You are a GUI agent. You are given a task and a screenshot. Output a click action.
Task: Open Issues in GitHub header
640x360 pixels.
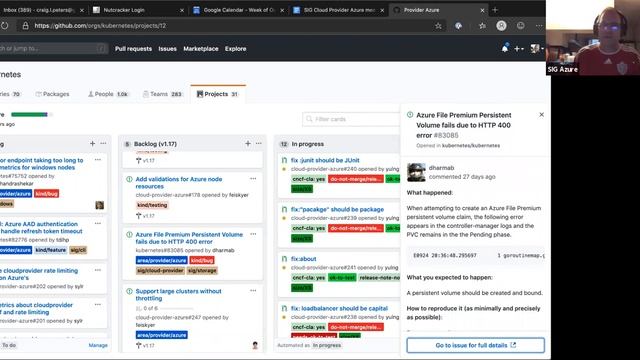(x=167, y=49)
